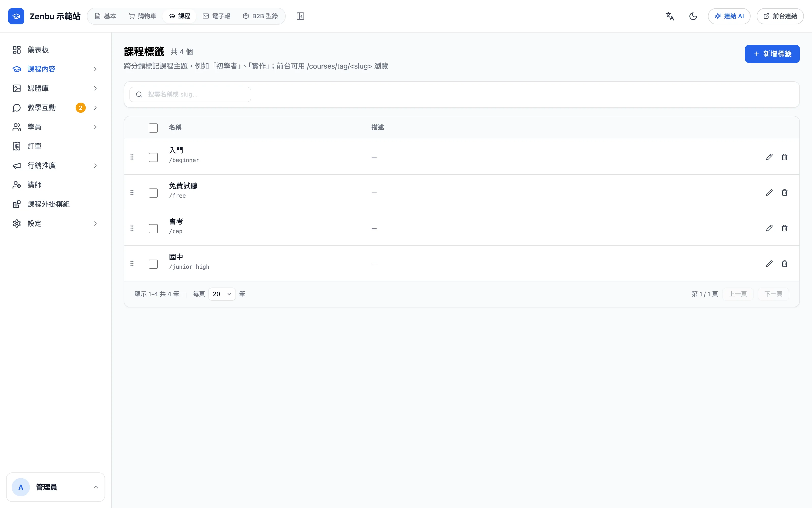Screen dimensions: 812x508
Task: Click the 儀表板 dashboard icon
Action: [17, 50]
